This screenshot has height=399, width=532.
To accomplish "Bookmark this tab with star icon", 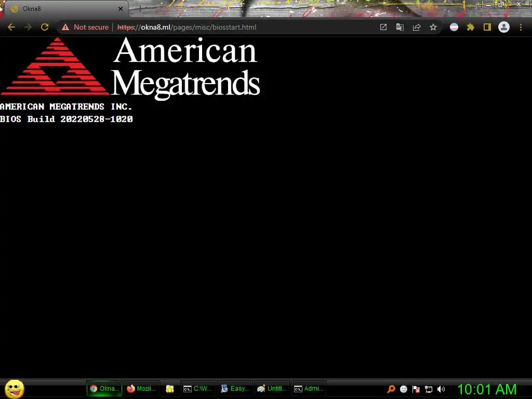I will point(433,27).
